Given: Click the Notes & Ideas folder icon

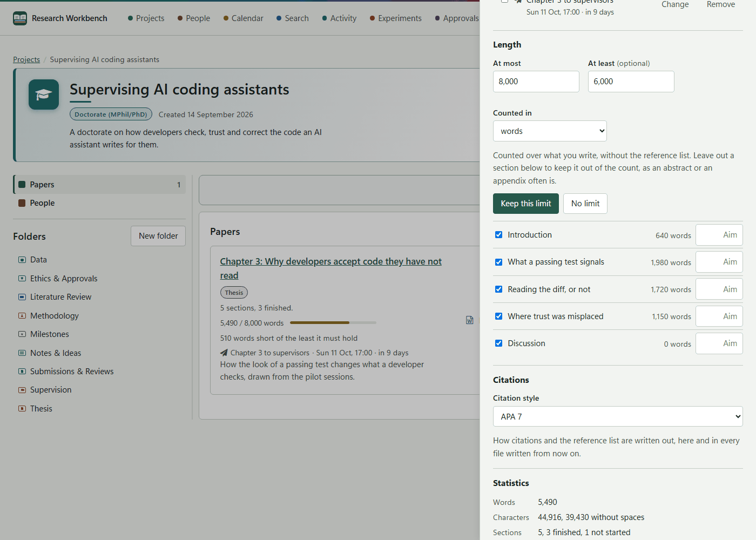Looking at the screenshot, I should point(22,353).
